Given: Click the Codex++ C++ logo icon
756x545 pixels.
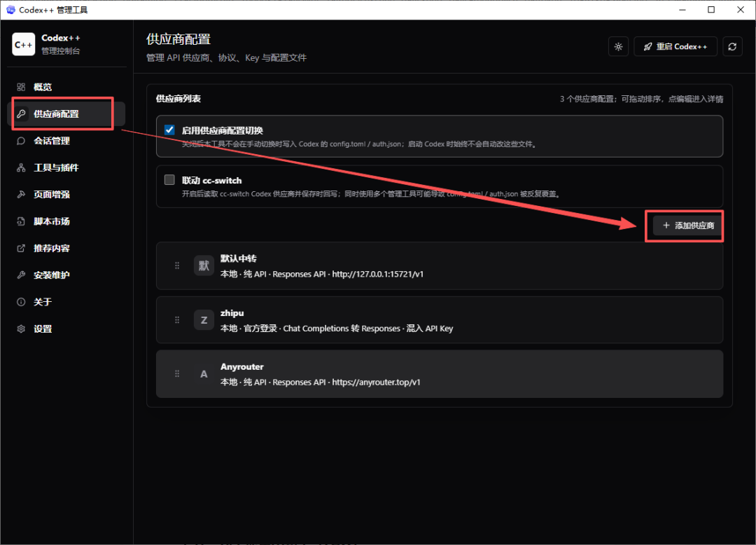Looking at the screenshot, I should (x=24, y=44).
